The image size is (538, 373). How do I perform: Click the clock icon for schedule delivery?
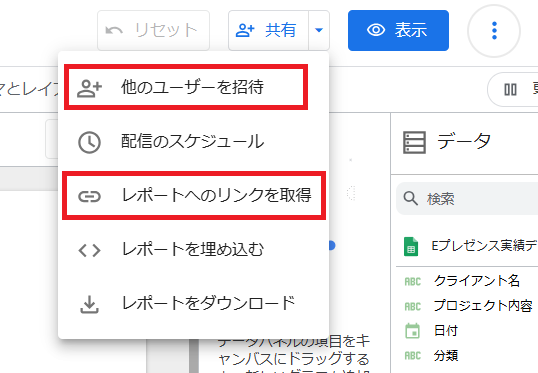[89, 142]
